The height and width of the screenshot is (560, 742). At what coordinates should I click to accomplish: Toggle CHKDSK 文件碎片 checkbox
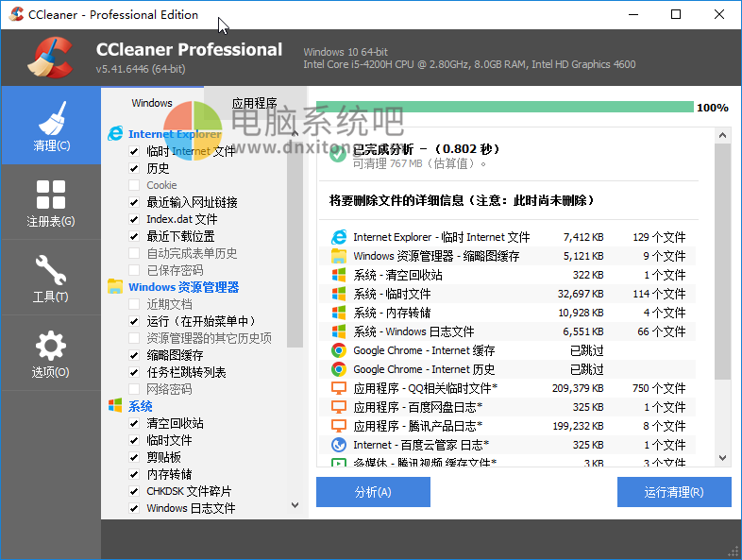tap(134, 491)
